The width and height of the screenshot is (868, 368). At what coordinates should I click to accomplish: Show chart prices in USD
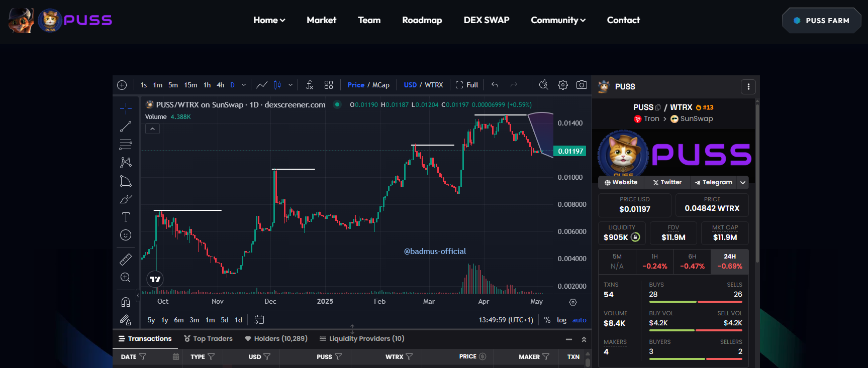410,85
